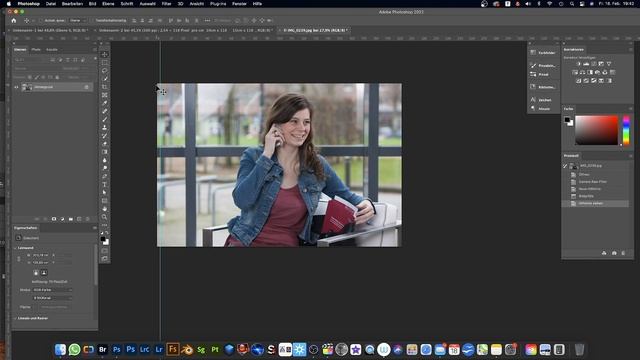
Task: Switch to the Kanäle tab
Action: pos(52,49)
